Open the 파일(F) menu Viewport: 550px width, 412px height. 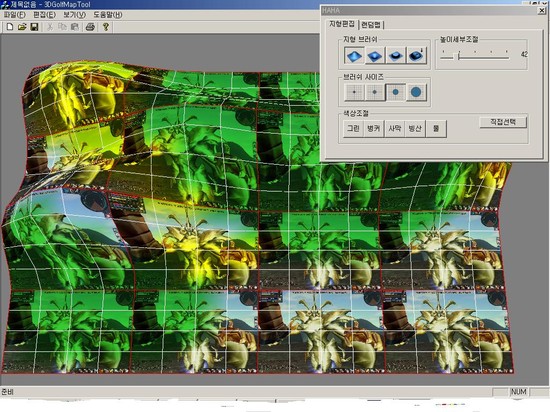14,15
